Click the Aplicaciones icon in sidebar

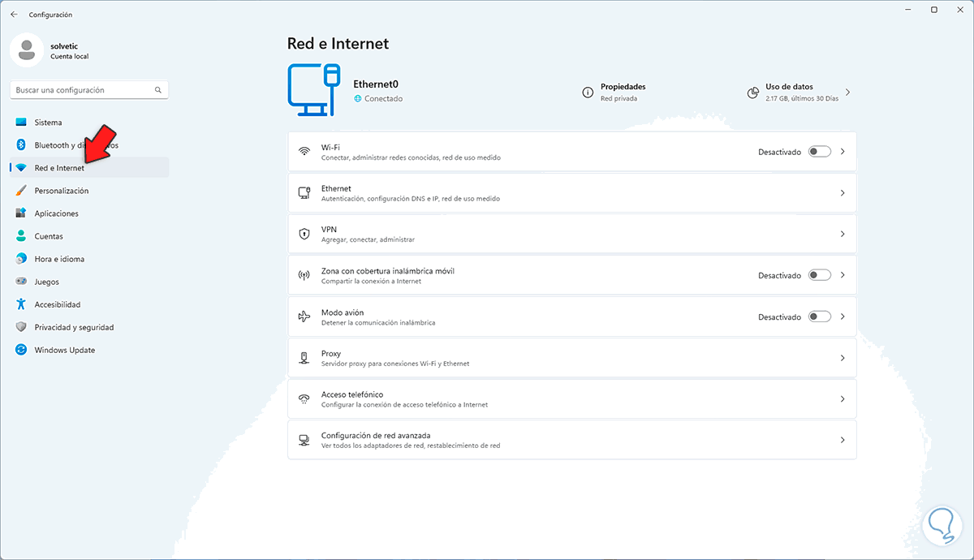tap(21, 213)
